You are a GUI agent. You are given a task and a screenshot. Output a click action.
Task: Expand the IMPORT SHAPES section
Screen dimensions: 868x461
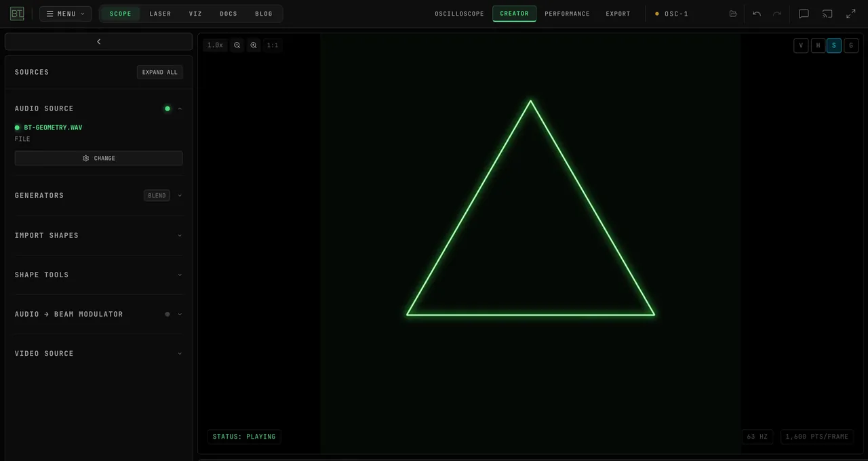tap(99, 235)
